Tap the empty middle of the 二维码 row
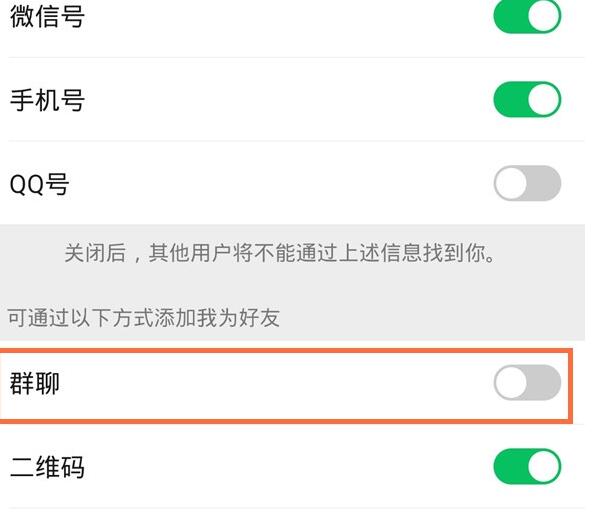This screenshot has height=524, width=611. [x=270, y=467]
